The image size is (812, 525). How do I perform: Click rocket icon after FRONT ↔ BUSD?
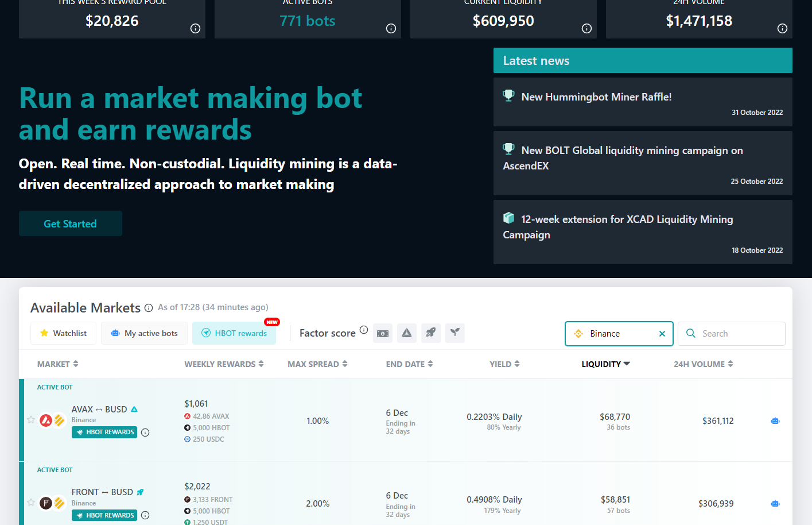[x=140, y=492]
